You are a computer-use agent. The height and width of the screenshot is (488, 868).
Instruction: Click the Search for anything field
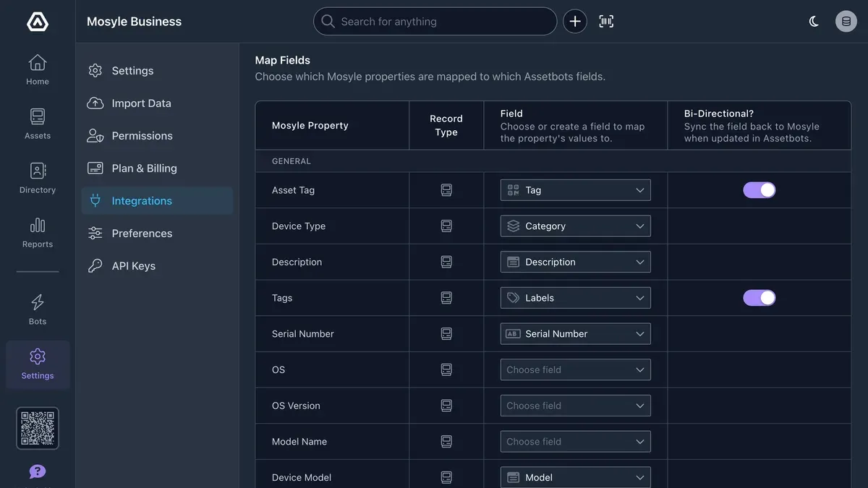coord(435,22)
